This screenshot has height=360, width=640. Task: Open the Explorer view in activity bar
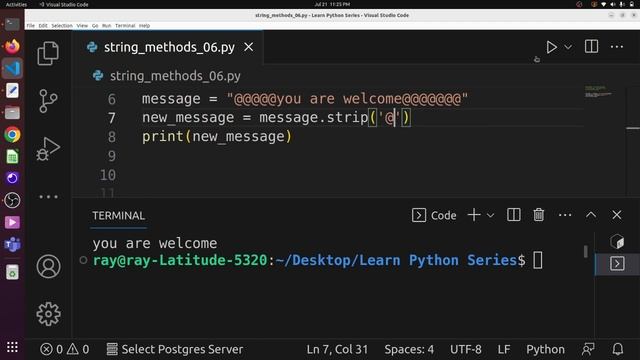48,53
